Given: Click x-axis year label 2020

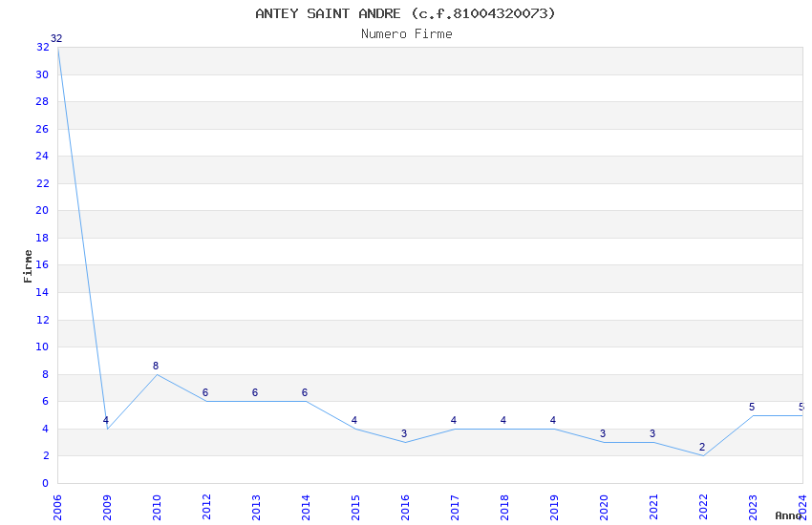Looking at the screenshot, I should point(605,508).
